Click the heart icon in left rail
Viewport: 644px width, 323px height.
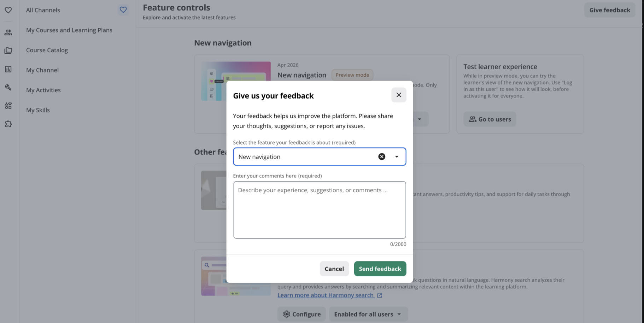tap(8, 10)
